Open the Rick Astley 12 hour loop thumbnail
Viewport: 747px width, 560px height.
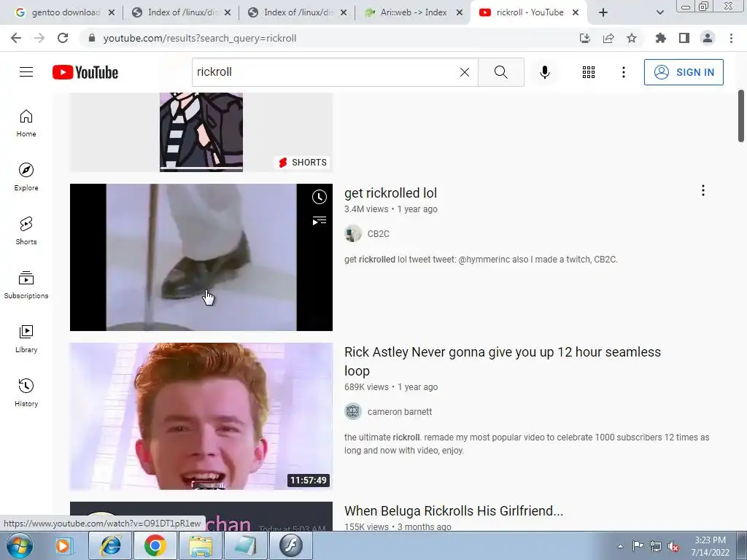click(201, 416)
